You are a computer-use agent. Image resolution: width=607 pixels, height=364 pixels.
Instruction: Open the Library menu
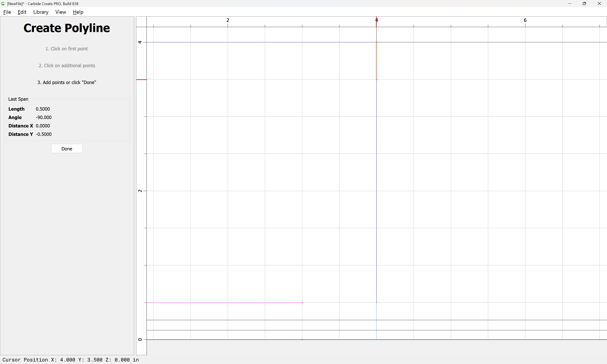[41, 12]
